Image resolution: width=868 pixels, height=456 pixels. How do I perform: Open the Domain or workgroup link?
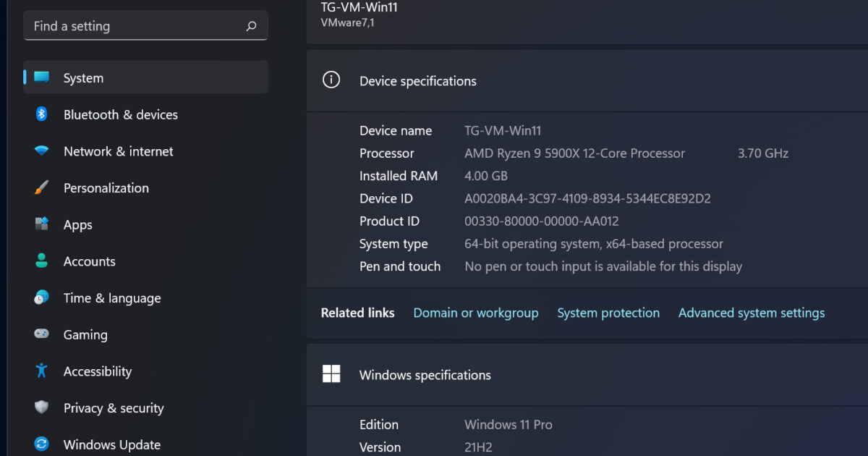475,313
